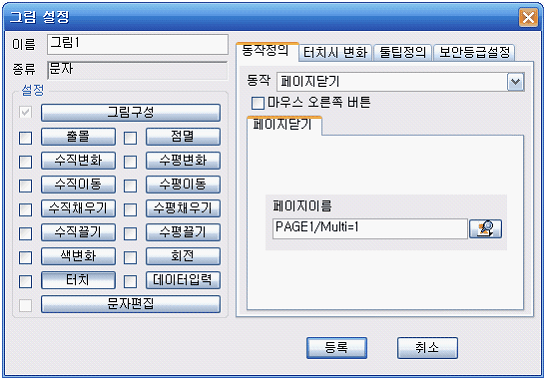This screenshot has width=546, height=380.
Task: Click the 수평이동 button
Action: tap(183, 185)
